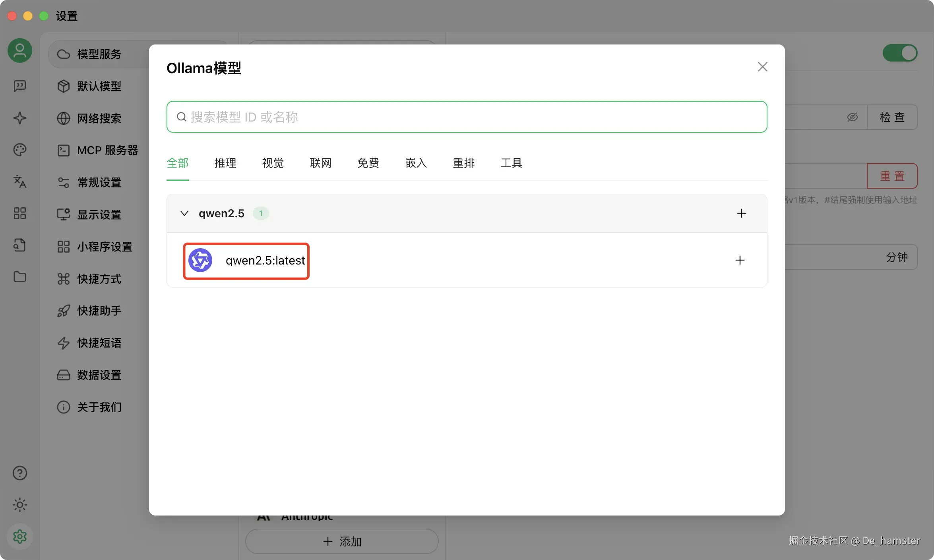The image size is (934, 560).
Task: Select the 视觉 filter tab
Action: click(x=273, y=163)
